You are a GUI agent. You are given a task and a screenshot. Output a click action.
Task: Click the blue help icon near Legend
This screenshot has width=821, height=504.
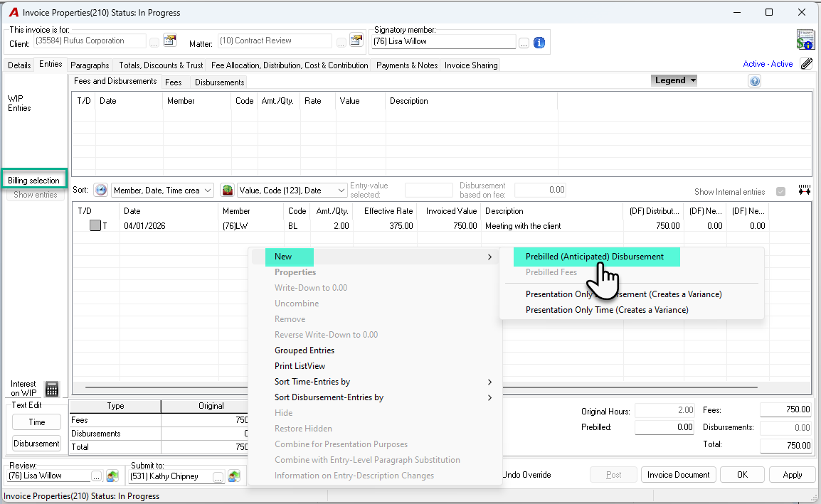tap(755, 81)
